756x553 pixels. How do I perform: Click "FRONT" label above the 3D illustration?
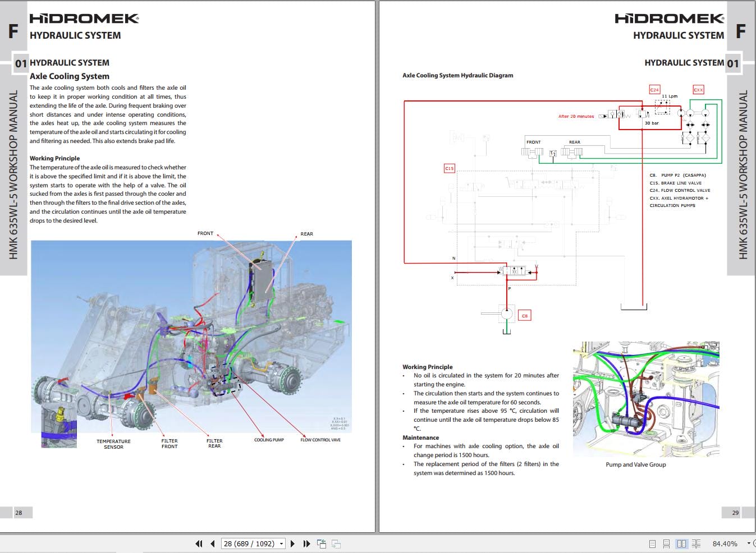[x=205, y=233]
